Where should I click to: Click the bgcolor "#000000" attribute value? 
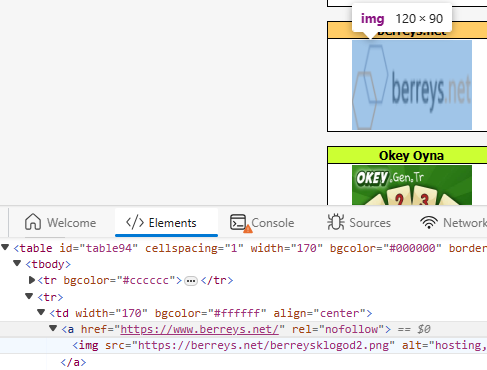[412, 248]
